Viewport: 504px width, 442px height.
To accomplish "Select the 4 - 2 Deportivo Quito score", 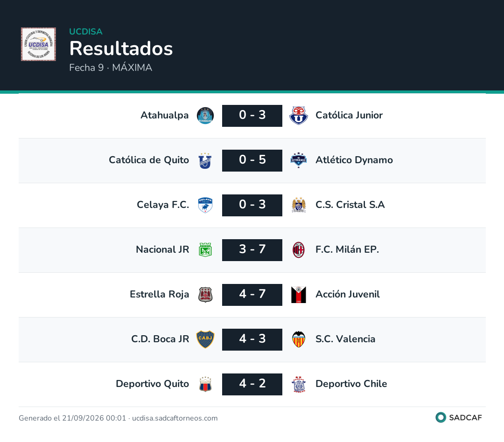I will tap(252, 384).
